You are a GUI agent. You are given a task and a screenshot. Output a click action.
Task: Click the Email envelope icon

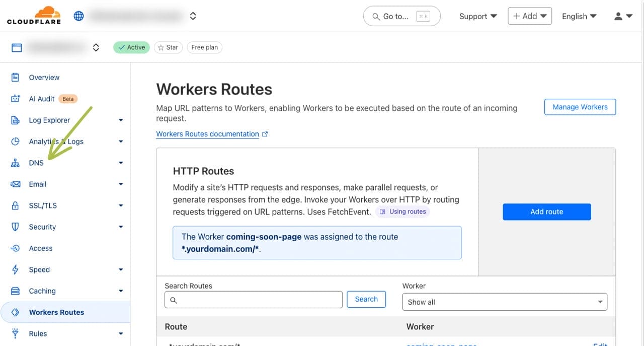point(15,184)
